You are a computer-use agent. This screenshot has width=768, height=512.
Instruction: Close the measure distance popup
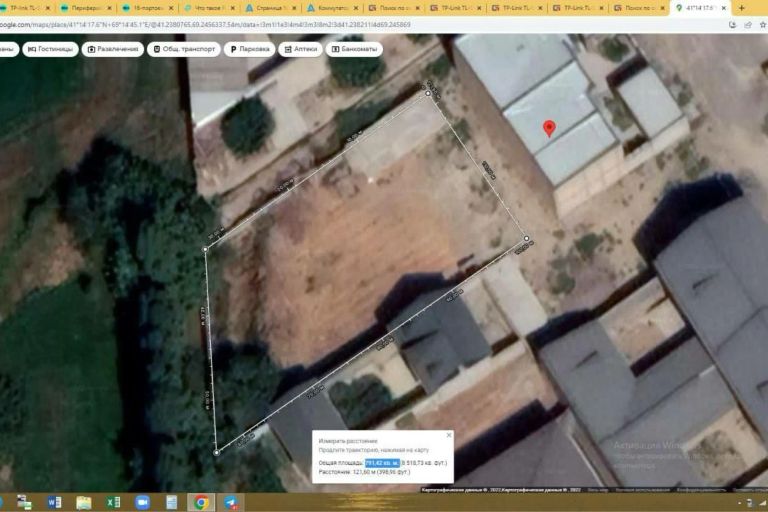(x=449, y=435)
